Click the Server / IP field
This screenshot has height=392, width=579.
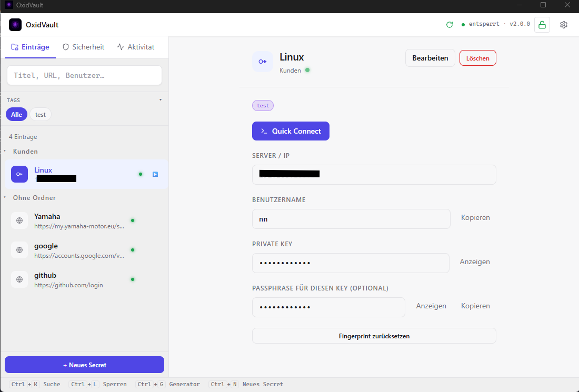point(374,175)
